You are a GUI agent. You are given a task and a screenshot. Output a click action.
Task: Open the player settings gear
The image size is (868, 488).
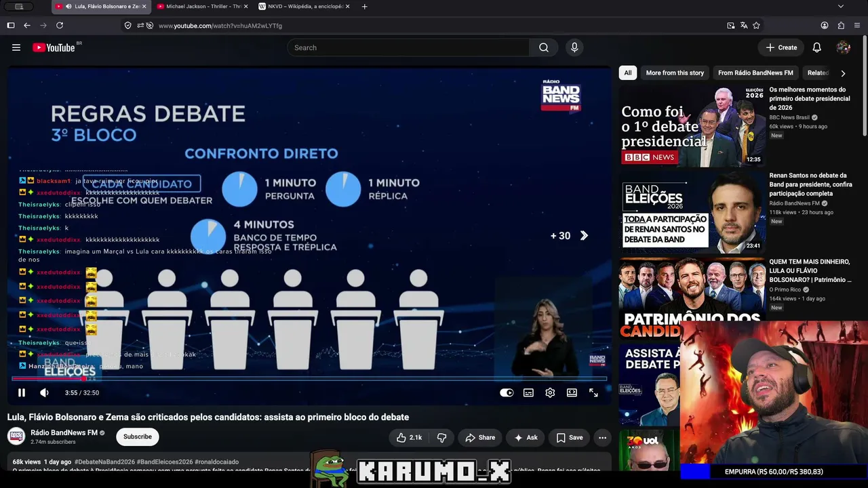click(550, 392)
